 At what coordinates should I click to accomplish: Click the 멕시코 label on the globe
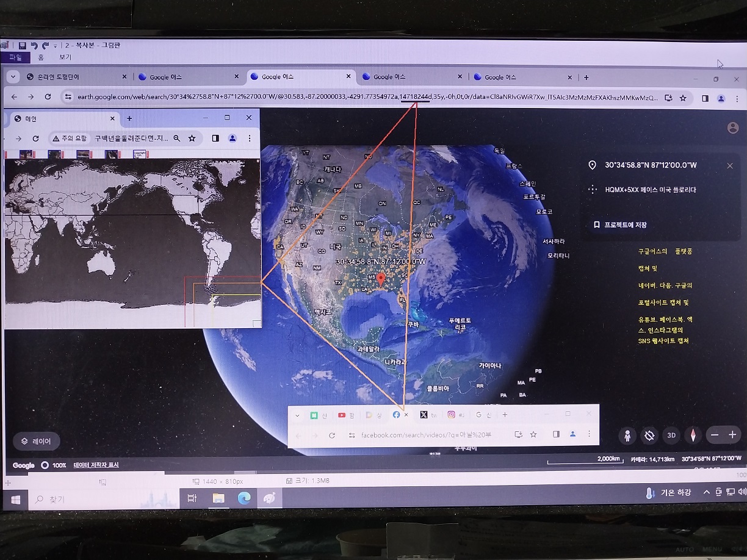pyautogui.click(x=322, y=312)
